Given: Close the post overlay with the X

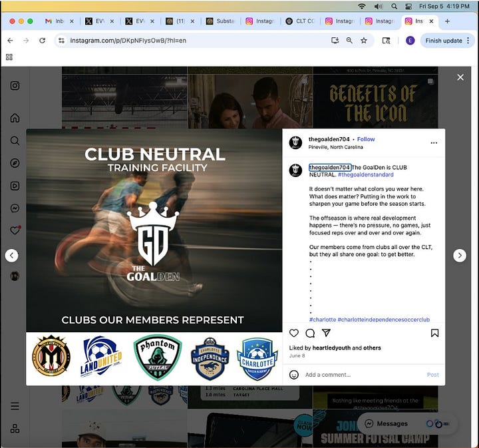Looking at the screenshot, I should click(x=460, y=77).
